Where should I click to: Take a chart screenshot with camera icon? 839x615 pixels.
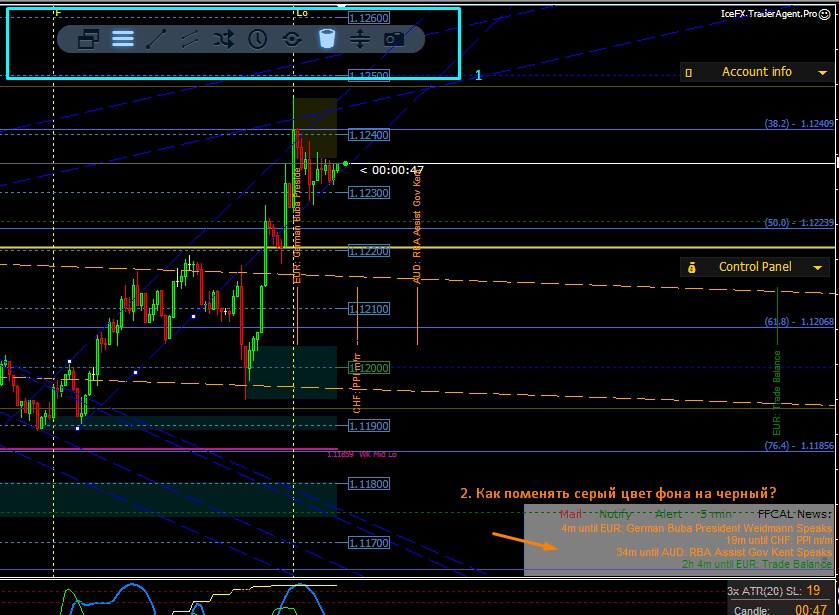pos(394,39)
